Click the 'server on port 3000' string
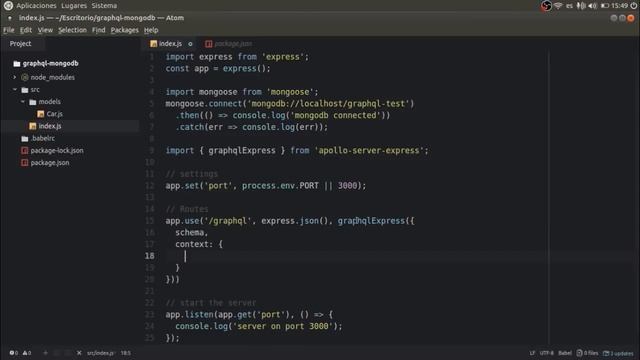 coord(282,327)
